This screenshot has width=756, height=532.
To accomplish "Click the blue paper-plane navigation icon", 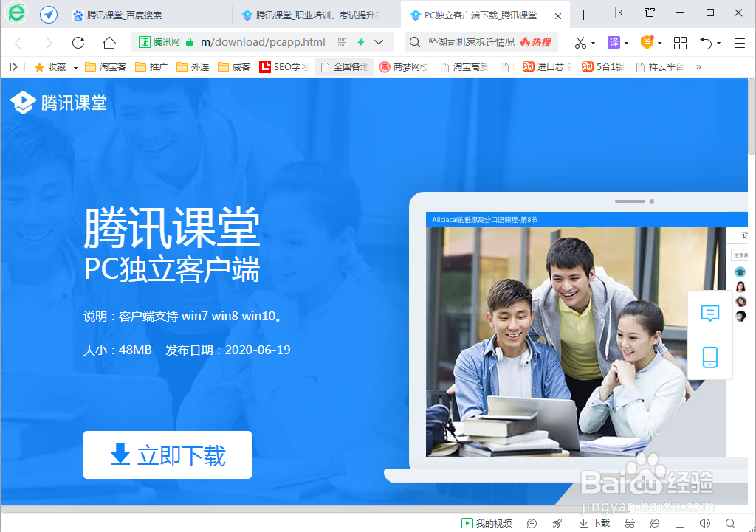I will 48,15.
